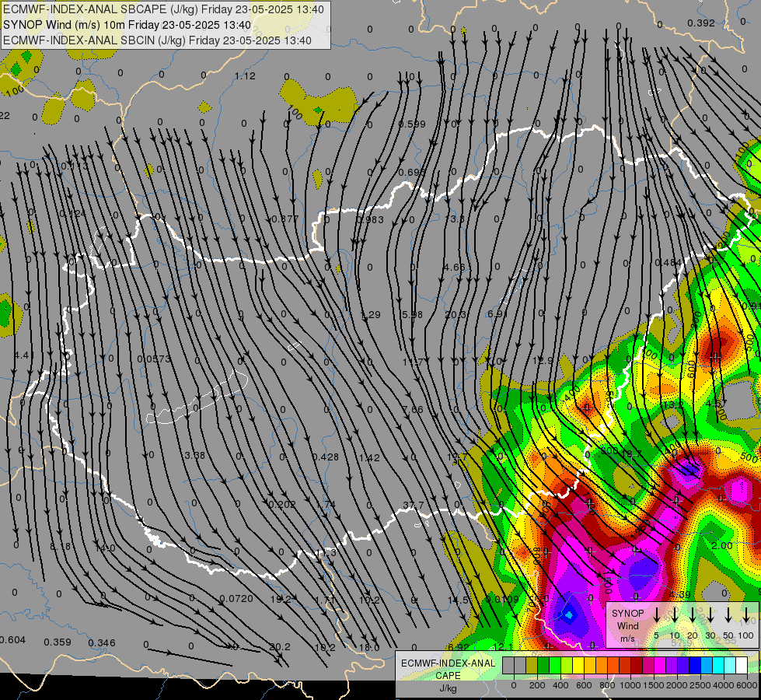Click the 1000 tick label on CAPE scale
The width and height of the screenshot is (761, 700).
[x=630, y=685]
